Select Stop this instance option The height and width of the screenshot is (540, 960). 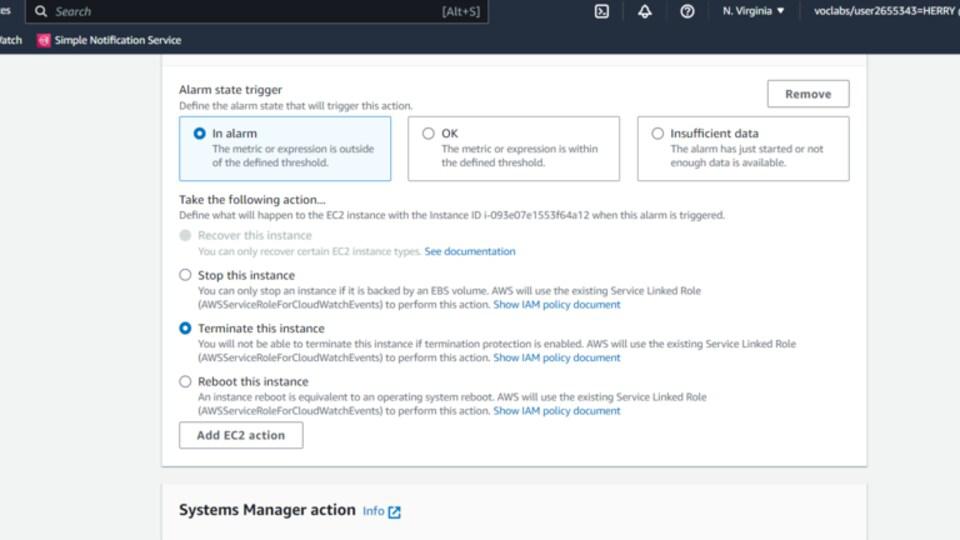(x=185, y=275)
